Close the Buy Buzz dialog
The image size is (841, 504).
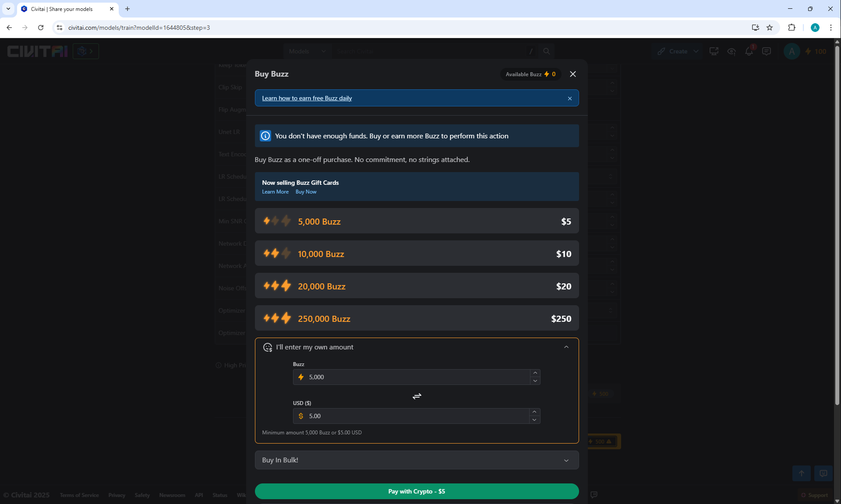[x=572, y=74]
